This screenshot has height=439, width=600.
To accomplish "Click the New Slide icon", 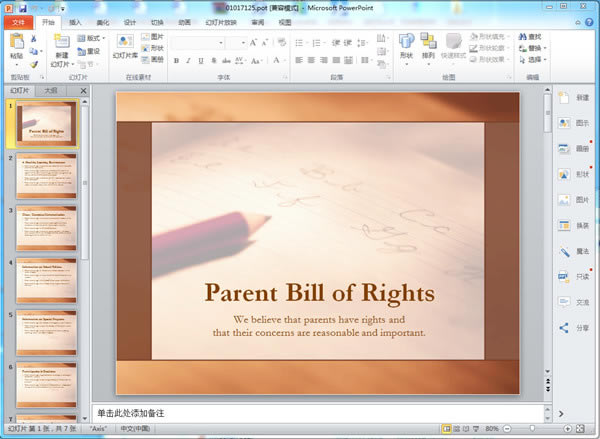I will point(62,41).
